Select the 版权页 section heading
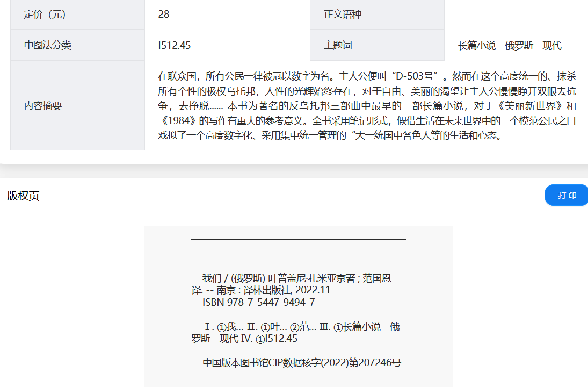Screen dimensions: 588x387 click(x=23, y=196)
